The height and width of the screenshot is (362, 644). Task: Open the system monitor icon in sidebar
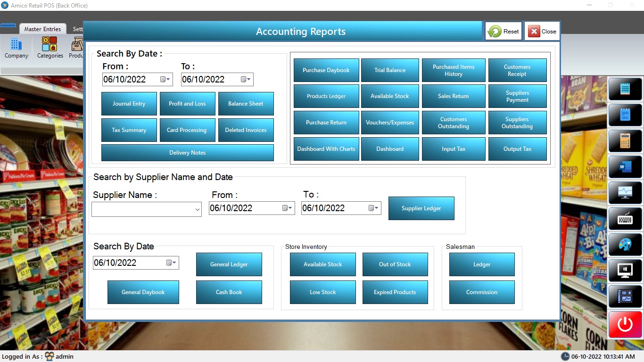[x=625, y=193]
